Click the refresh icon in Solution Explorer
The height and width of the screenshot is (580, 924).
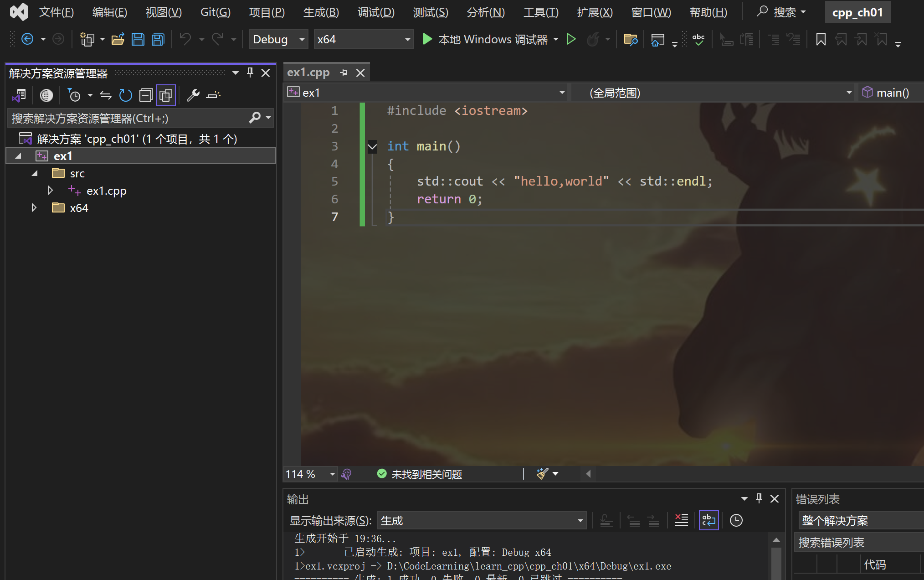tap(125, 95)
